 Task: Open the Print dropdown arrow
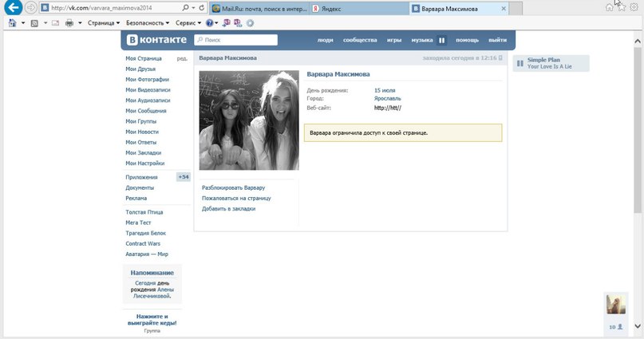(x=80, y=23)
